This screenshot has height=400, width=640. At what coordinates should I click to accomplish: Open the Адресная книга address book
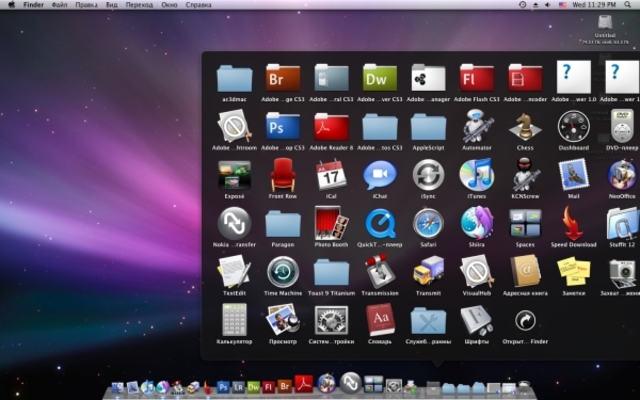(x=525, y=271)
